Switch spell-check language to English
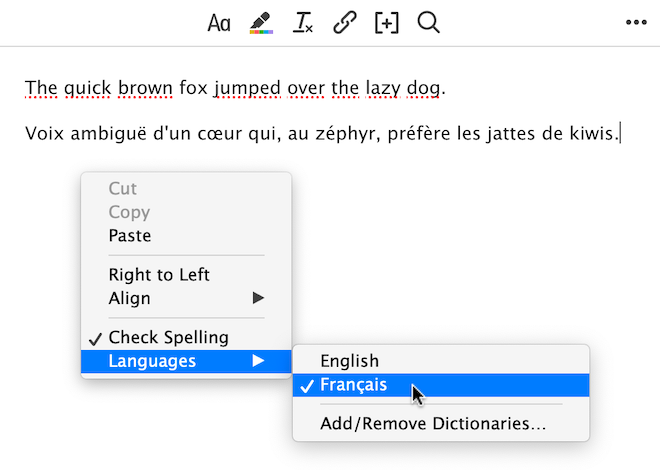The height and width of the screenshot is (470, 660). coord(349,361)
